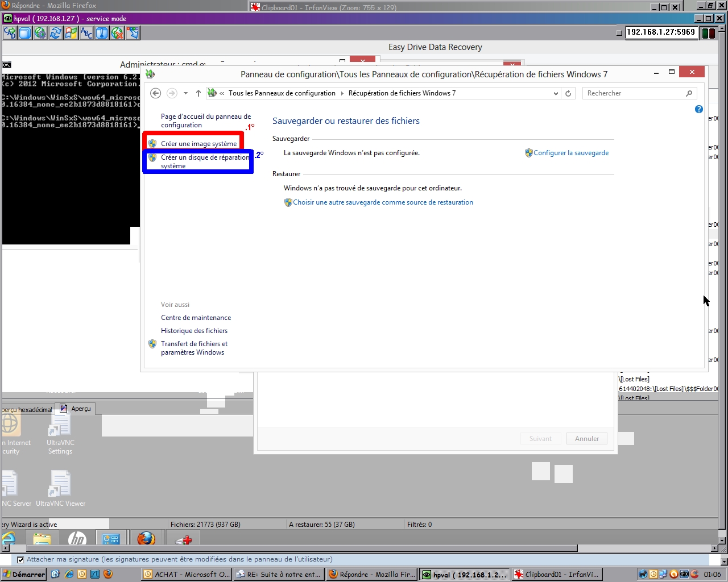
Task: Click in the Rechercher search field
Action: [x=633, y=93]
